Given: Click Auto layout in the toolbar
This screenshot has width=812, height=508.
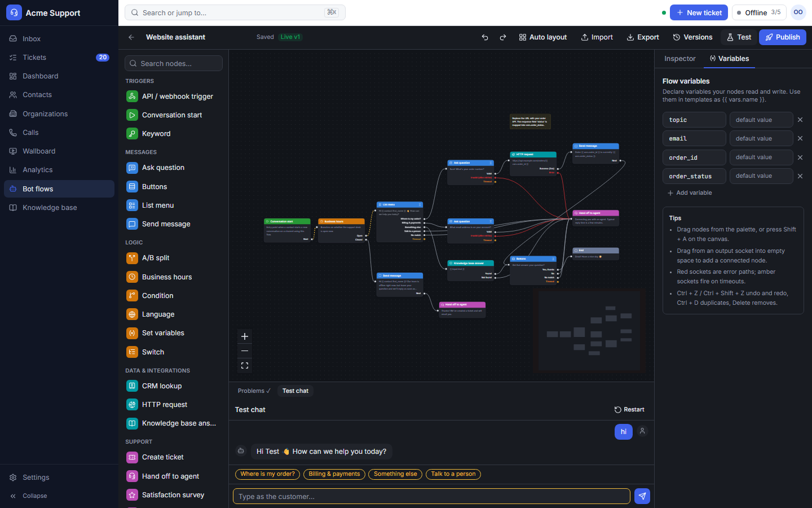Looking at the screenshot, I should coord(543,37).
